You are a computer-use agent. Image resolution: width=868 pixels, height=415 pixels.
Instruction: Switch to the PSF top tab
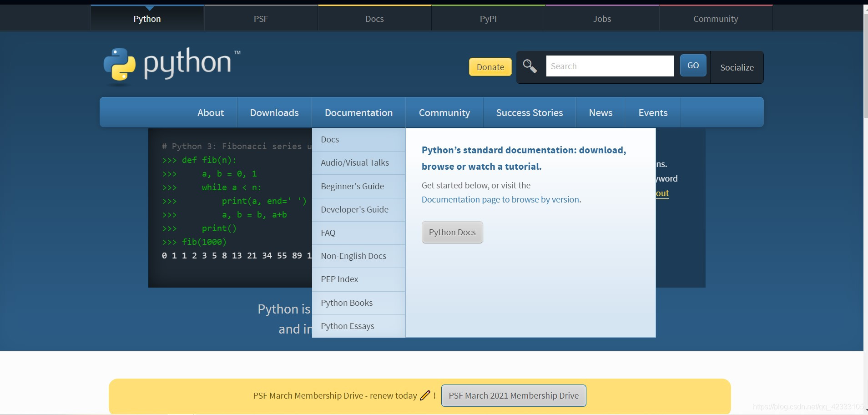pyautogui.click(x=261, y=19)
